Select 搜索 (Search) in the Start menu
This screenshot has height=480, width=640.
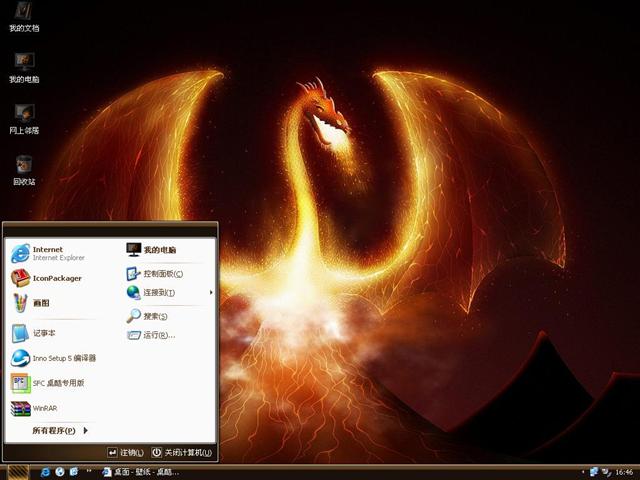[155, 316]
